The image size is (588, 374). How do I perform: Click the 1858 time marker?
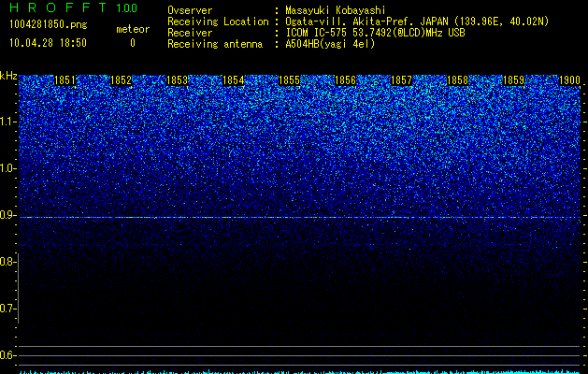[457, 80]
